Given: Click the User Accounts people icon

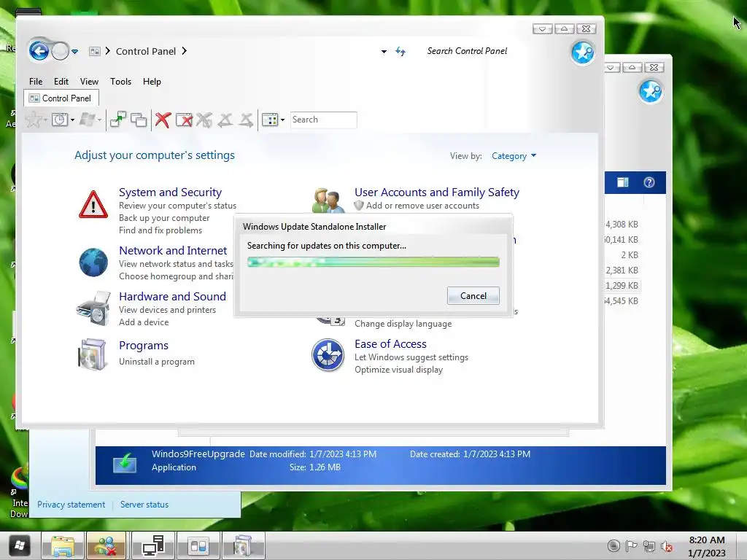Looking at the screenshot, I should [329, 200].
